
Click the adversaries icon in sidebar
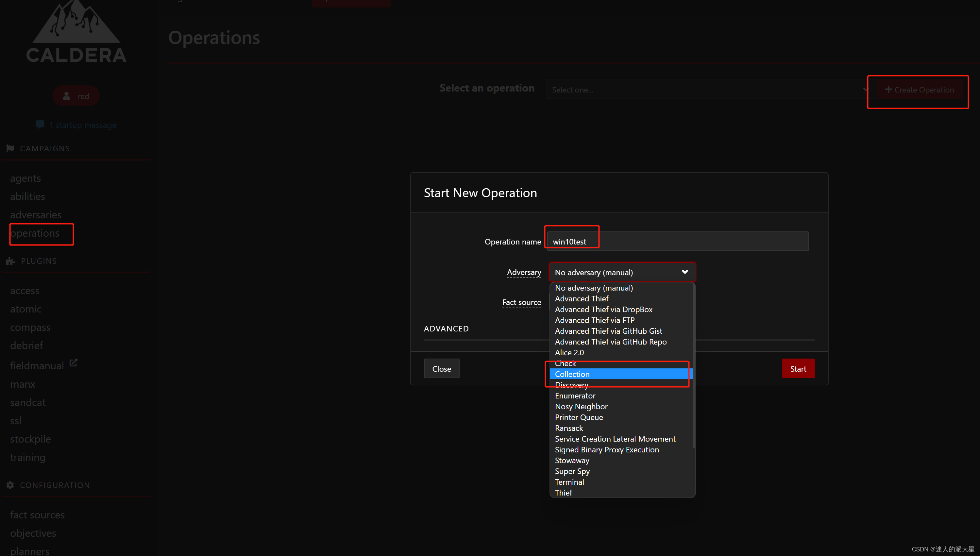coord(35,214)
